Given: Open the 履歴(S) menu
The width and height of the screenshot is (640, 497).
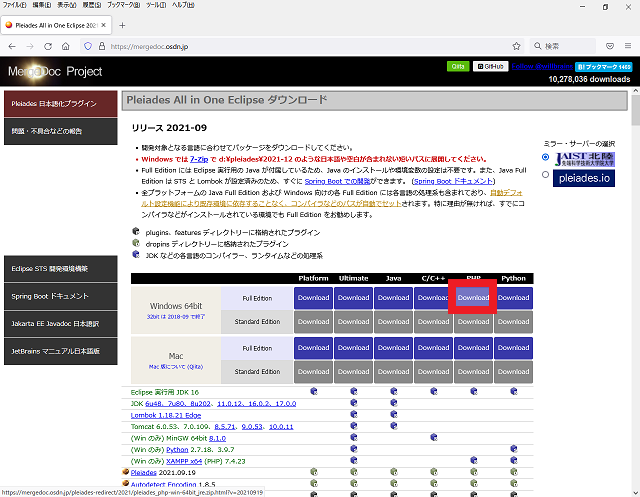Looking at the screenshot, I should pos(92,5).
